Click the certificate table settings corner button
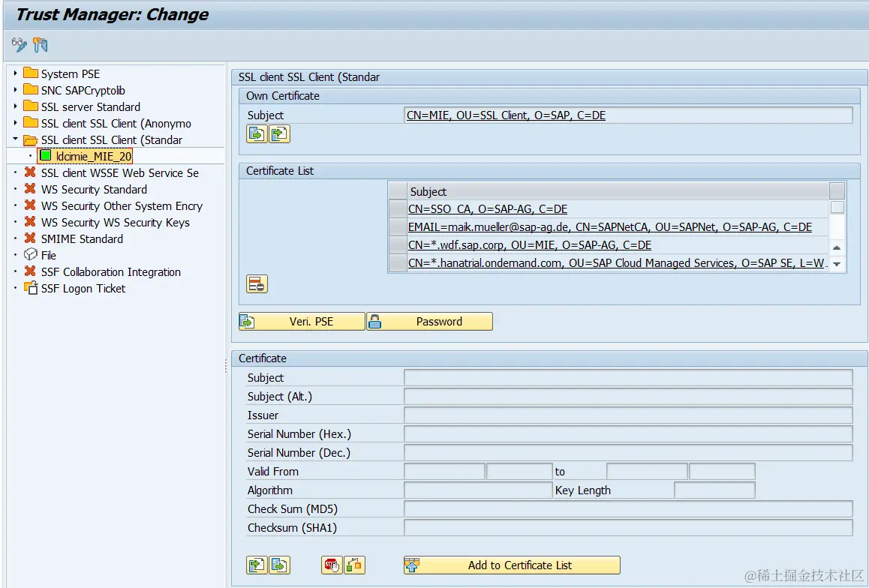The image size is (869, 588). click(837, 191)
